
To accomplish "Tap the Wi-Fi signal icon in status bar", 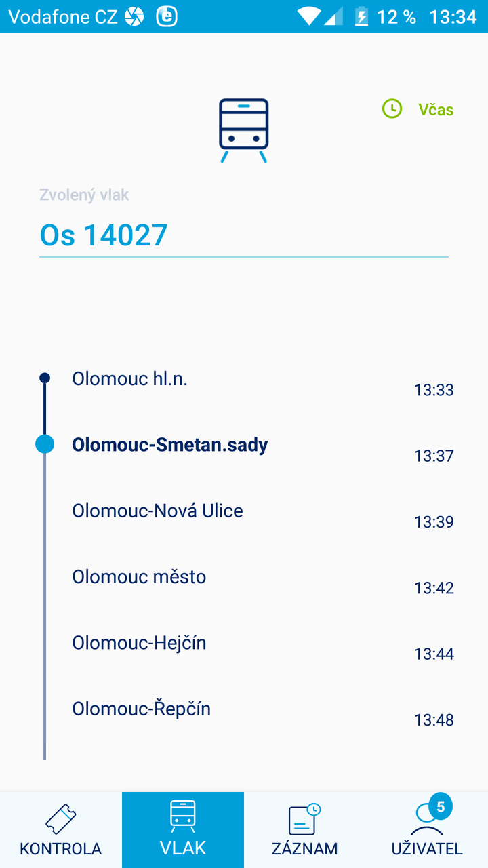I will [x=309, y=16].
